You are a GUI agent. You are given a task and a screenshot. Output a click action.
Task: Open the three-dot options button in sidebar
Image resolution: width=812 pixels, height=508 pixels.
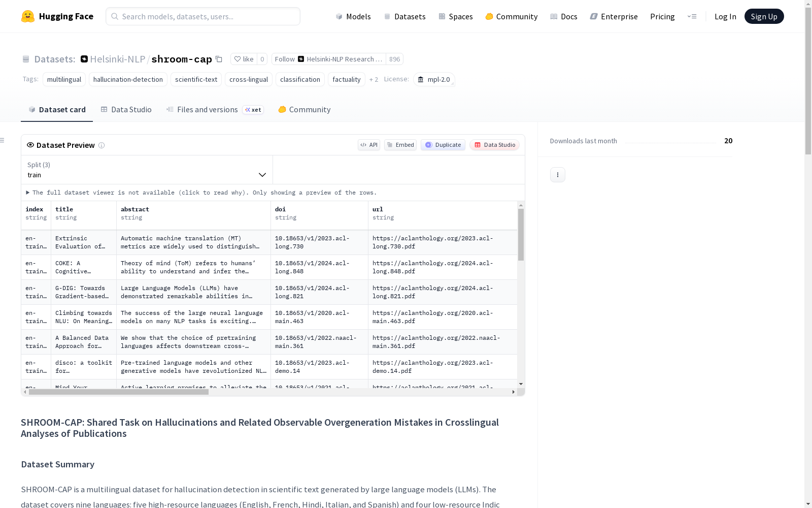coord(558,175)
